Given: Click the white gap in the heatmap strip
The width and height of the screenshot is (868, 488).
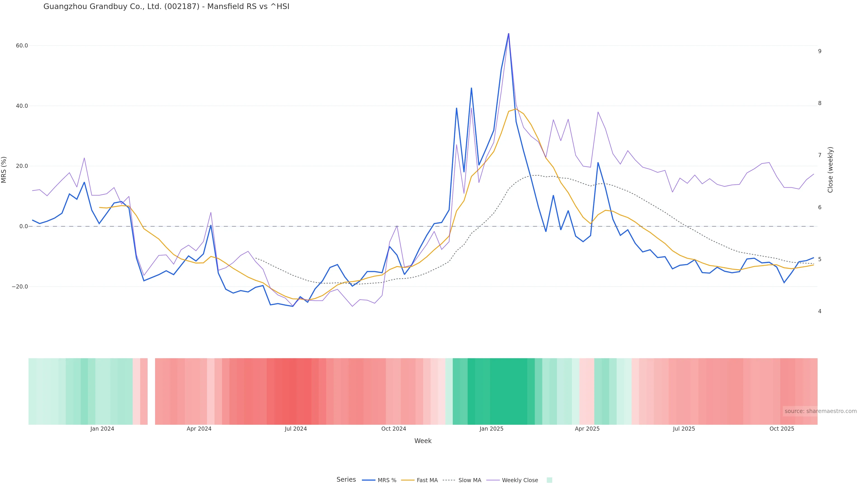Looking at the screenshot, I should point(151,391).
